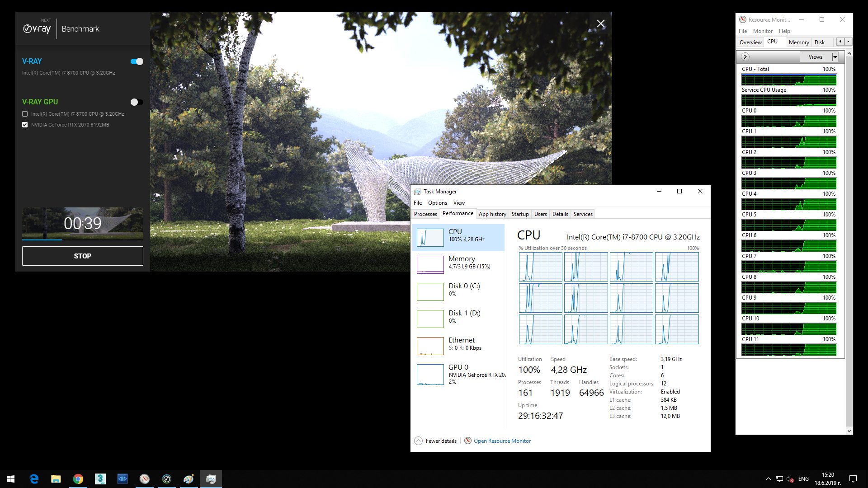Open the 3ds Max taskbar icon

[100, 479]
